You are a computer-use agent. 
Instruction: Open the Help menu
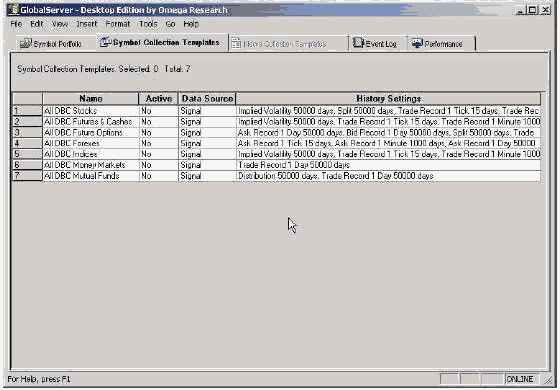[191, 24]
